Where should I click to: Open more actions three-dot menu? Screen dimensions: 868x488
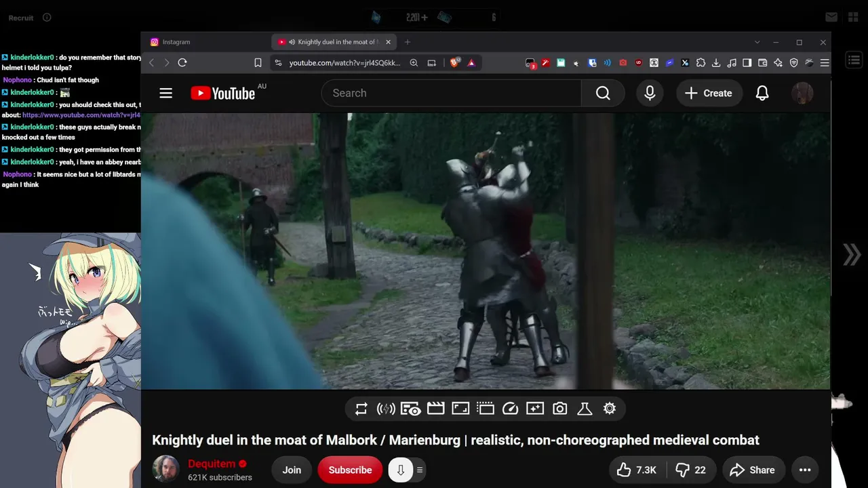pos(805,470)
